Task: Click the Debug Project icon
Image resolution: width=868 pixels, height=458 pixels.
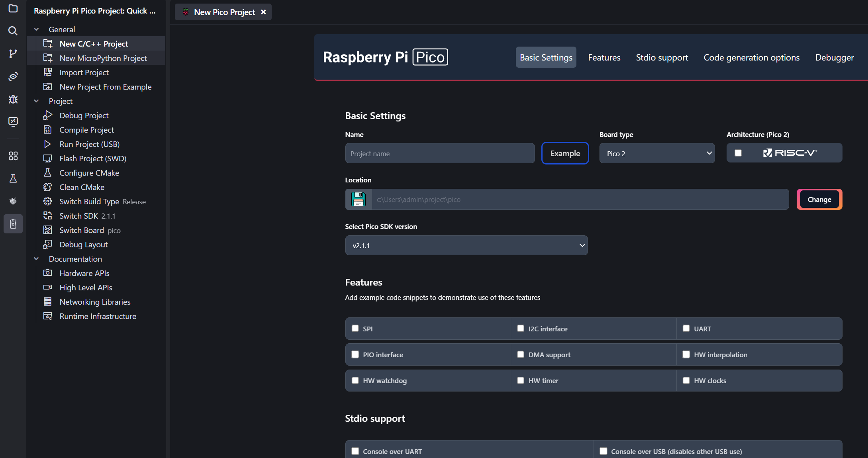Action: [x=48, y=115]
